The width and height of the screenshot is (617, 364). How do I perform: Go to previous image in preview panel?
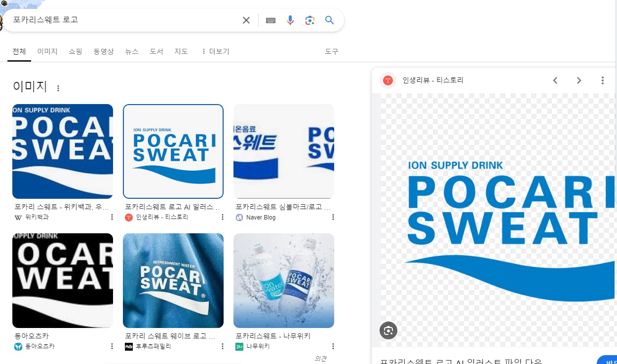pyautogui.click(x=555, y=80)
